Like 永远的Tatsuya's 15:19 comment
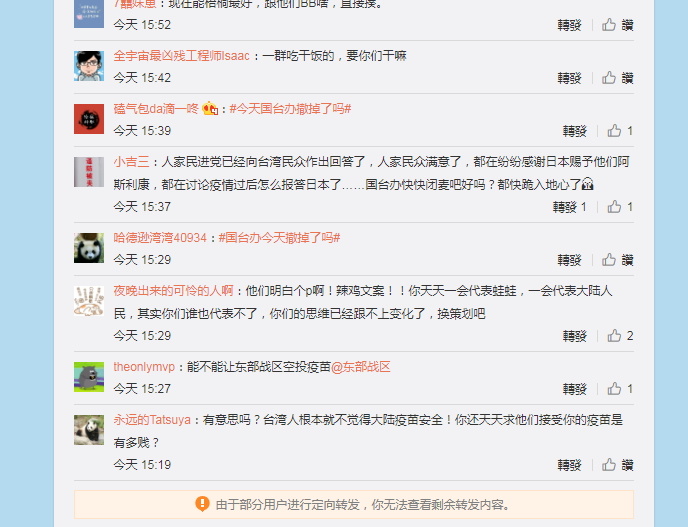Viewport: 688px width, 527px height. click(x=617, y=465)
